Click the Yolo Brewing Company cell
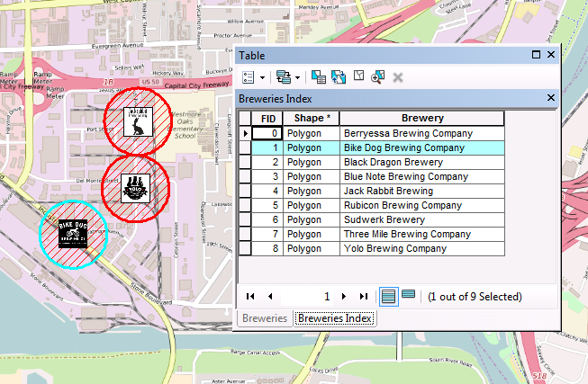Viewport: 588px width, 384px height. click(x=422, y=248)
